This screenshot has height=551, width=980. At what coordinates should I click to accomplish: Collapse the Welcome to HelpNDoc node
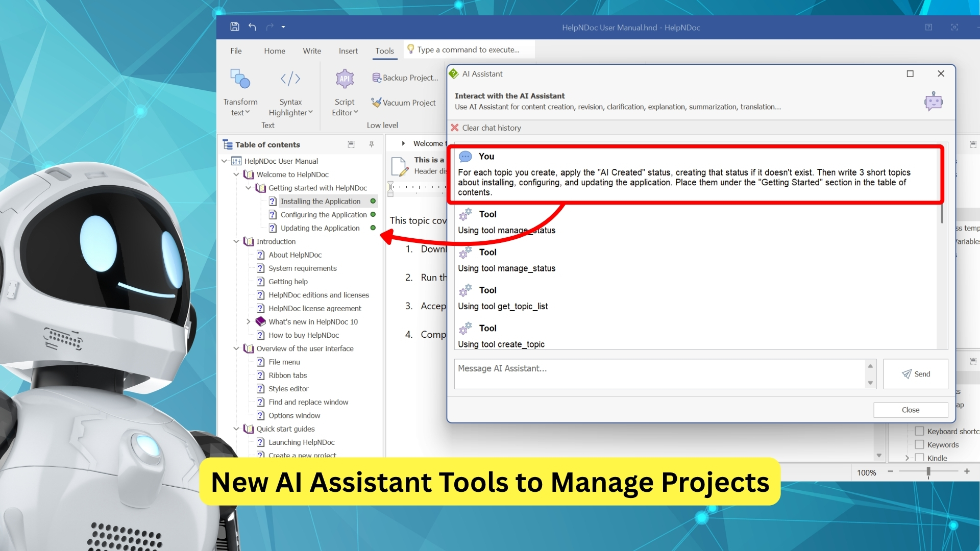(x=236, y=174)
